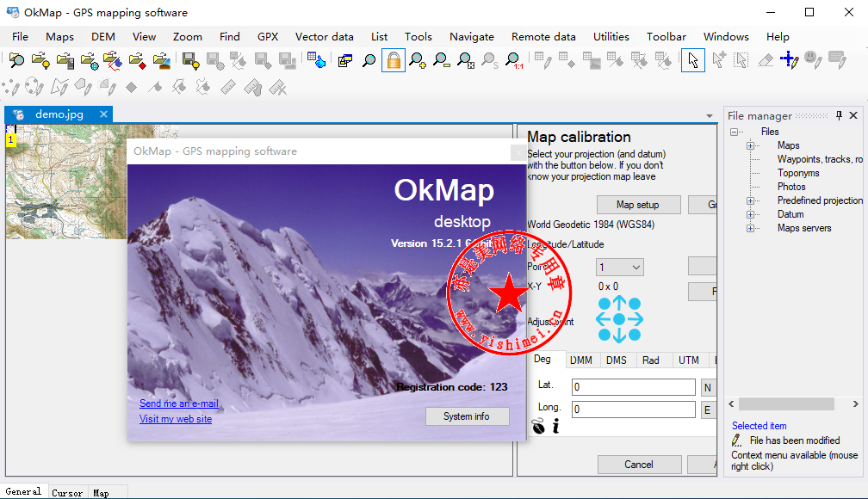This screenshot has width=868, height=499.
Task: Click the Visit my web site link
Action: (176, 419)
